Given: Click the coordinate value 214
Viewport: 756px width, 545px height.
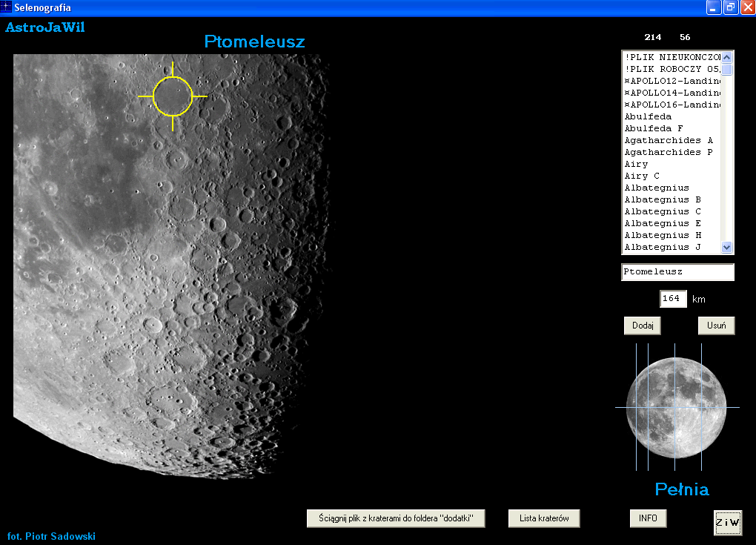Looking at the screenshot, I should click(x=653, y=37).
